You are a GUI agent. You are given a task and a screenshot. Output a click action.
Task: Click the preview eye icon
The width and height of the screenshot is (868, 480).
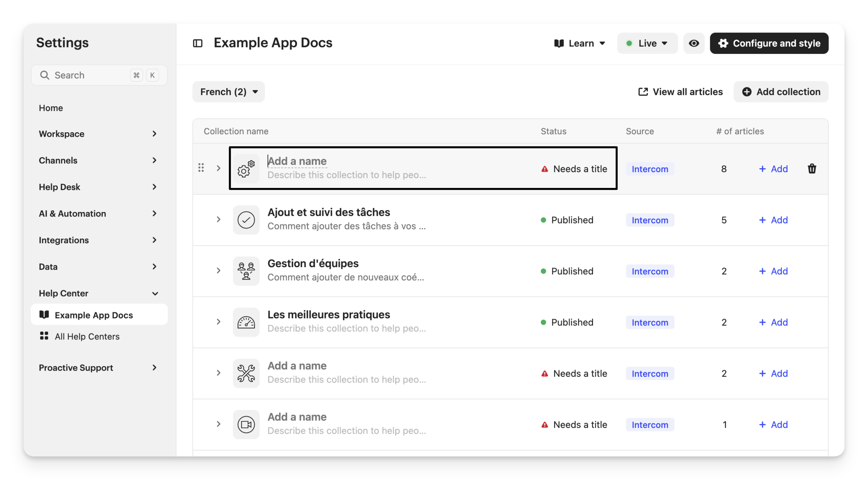coord(693,43)
